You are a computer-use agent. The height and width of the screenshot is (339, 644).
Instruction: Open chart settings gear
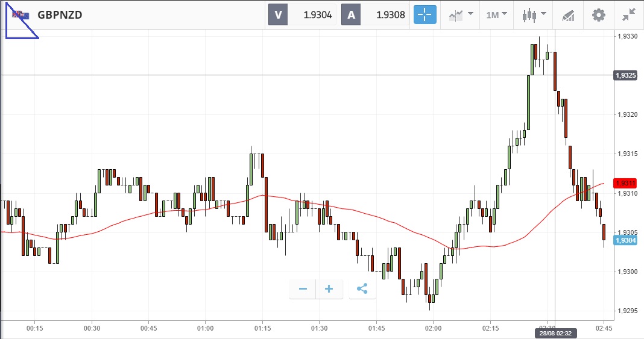click(598, 15)
